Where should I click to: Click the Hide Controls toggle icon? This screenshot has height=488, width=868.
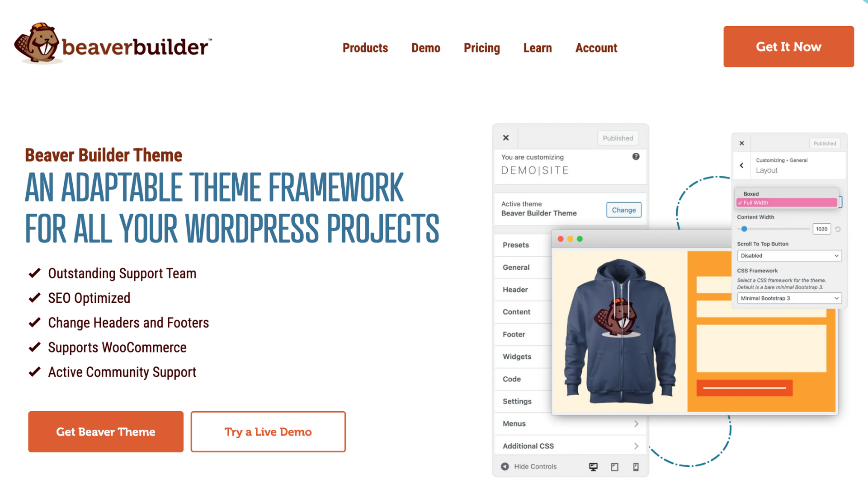tap(505, 466)
